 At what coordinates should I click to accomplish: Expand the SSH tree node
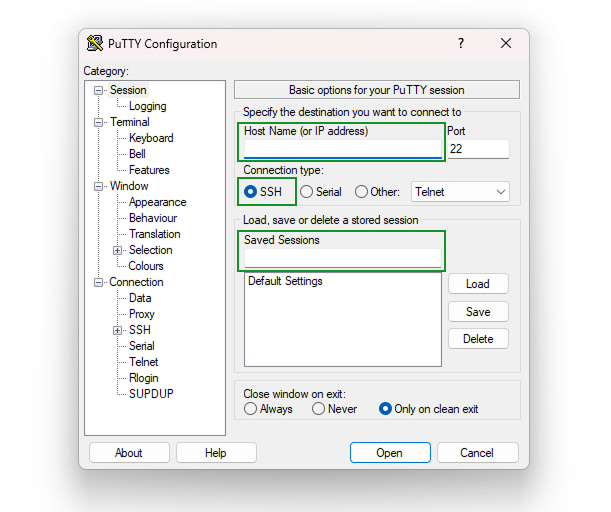coord(118,330)
